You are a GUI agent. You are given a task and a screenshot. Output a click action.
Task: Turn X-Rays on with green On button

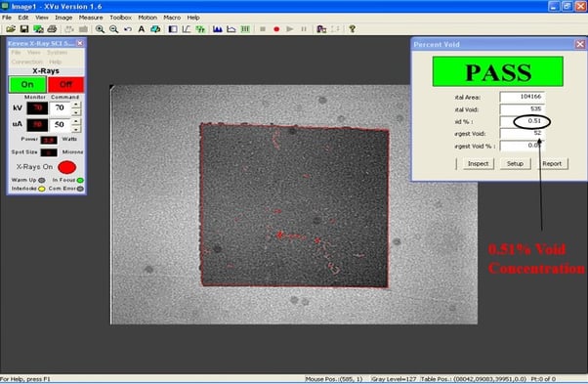(27, 84)
